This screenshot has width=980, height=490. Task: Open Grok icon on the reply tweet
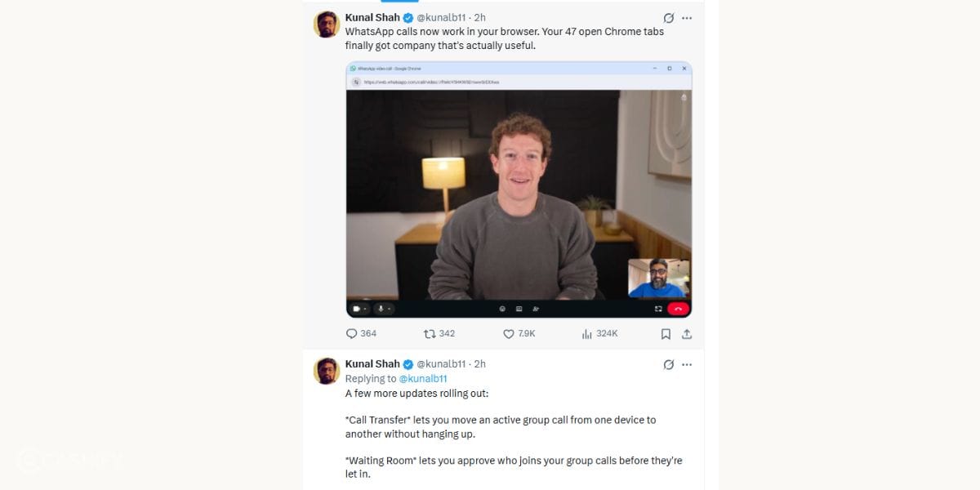669,364
